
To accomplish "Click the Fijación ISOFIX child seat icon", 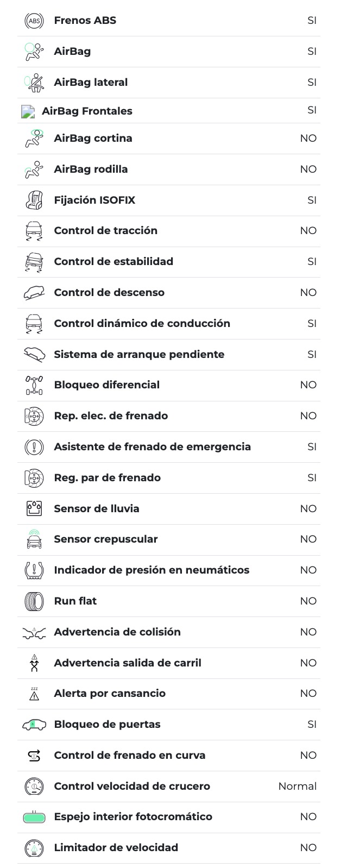I will tap(34, 200).
